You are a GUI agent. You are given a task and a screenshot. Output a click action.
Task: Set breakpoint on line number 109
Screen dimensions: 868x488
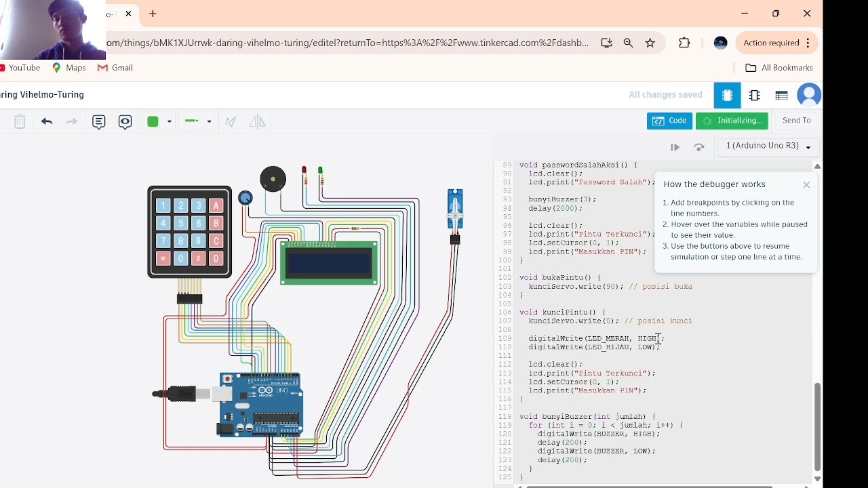pyautogui.click(x=505, y=338)
